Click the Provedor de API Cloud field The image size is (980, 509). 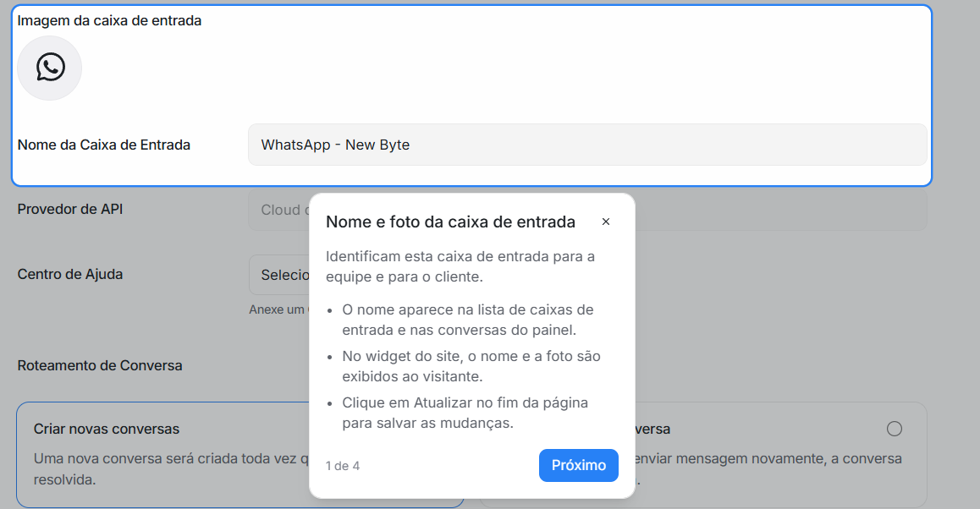pos(278,210)
